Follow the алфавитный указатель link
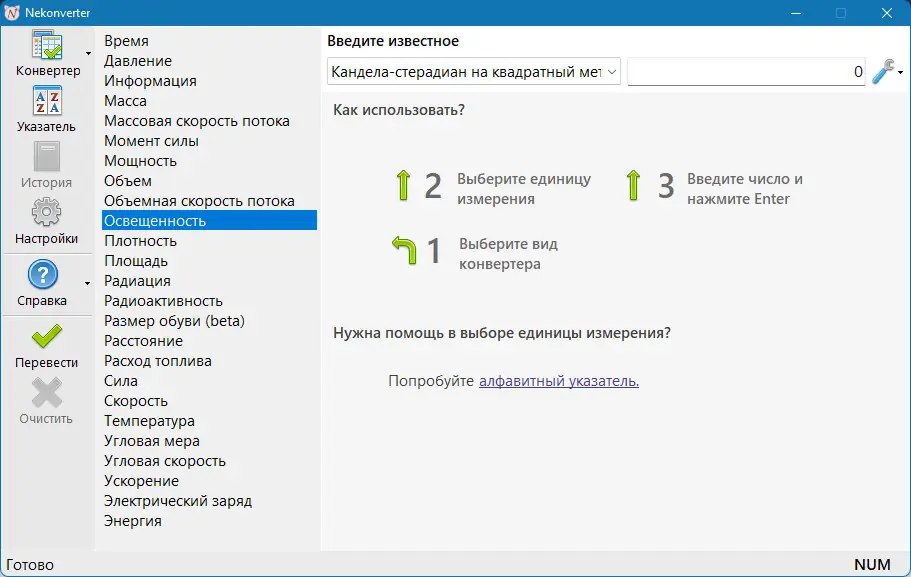 pos(559,381)
